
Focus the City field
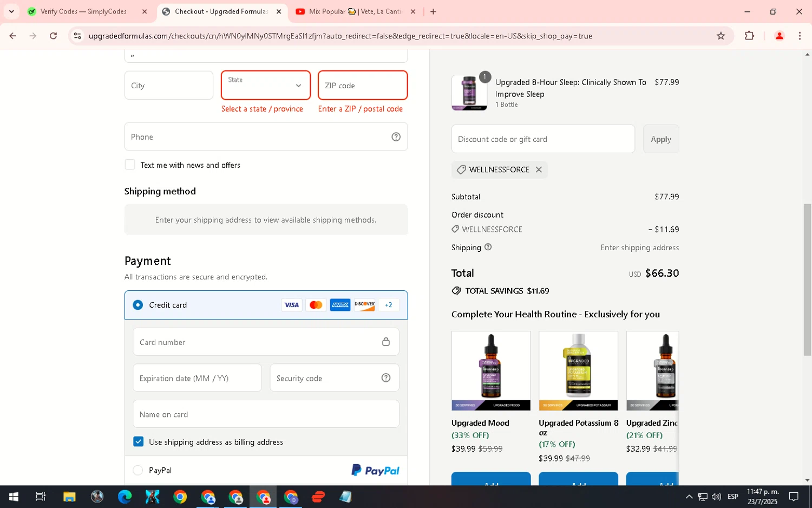(169, 86)
